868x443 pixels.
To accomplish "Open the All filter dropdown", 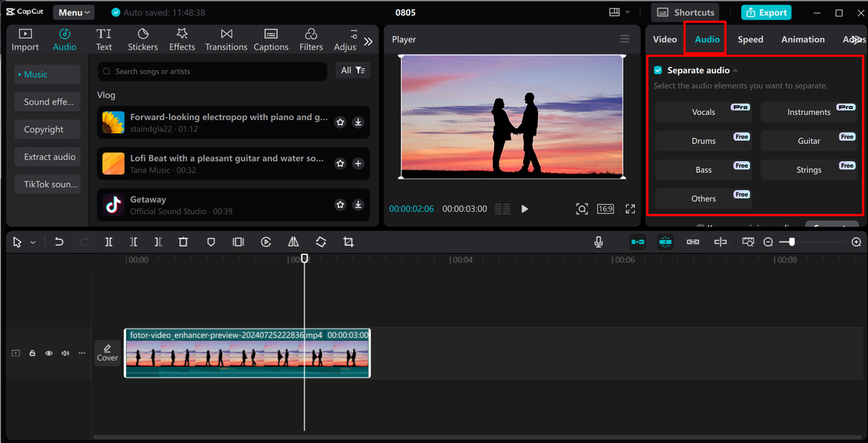I will [353, 70].
